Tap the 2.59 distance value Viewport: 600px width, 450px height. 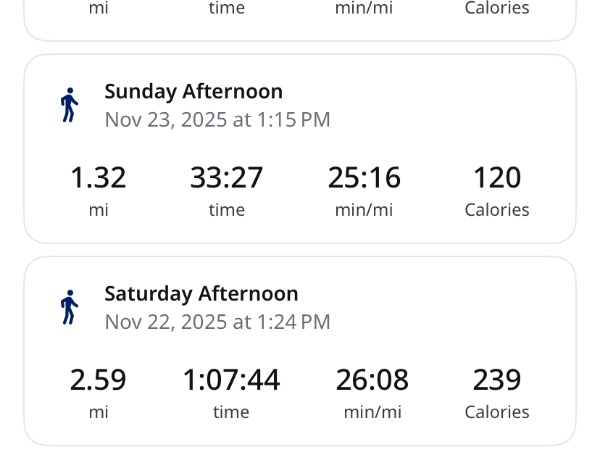[98, 380]
